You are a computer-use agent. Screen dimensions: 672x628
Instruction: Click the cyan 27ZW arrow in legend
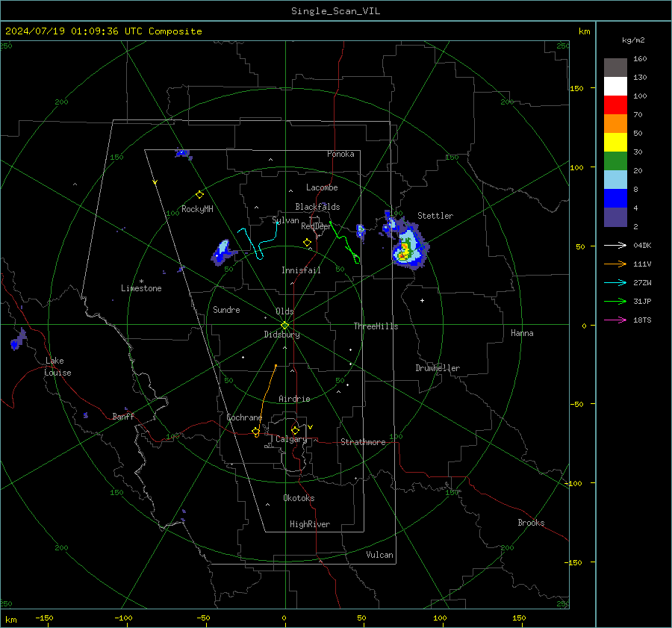pyautogui.click(x=615, y=282)
